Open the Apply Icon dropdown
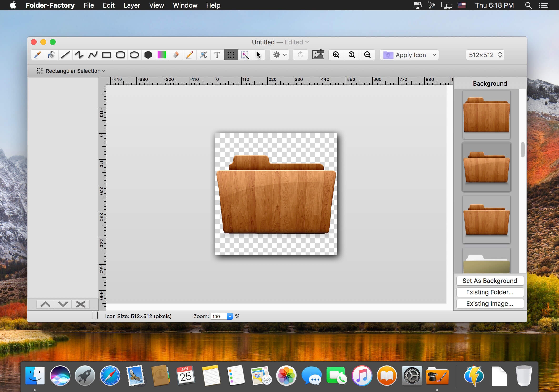Image resolution: width=559 pixels, height=392 pixels. coord(409,55)
